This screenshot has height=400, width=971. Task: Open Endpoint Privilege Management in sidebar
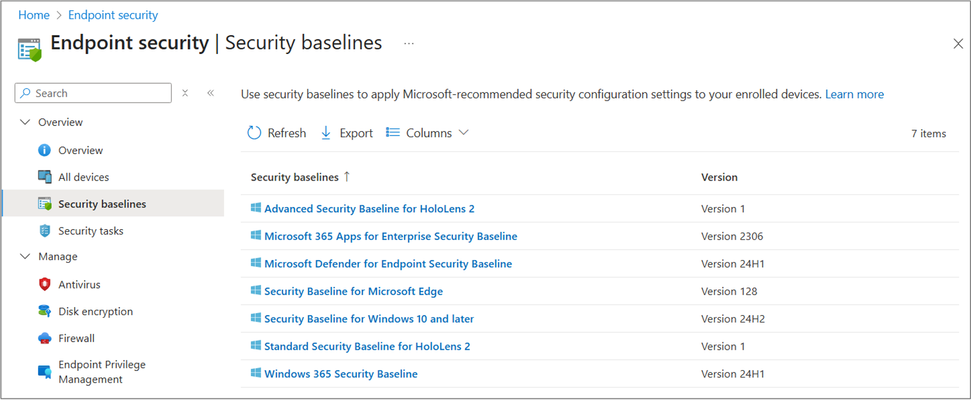click(x=102, y=372)
